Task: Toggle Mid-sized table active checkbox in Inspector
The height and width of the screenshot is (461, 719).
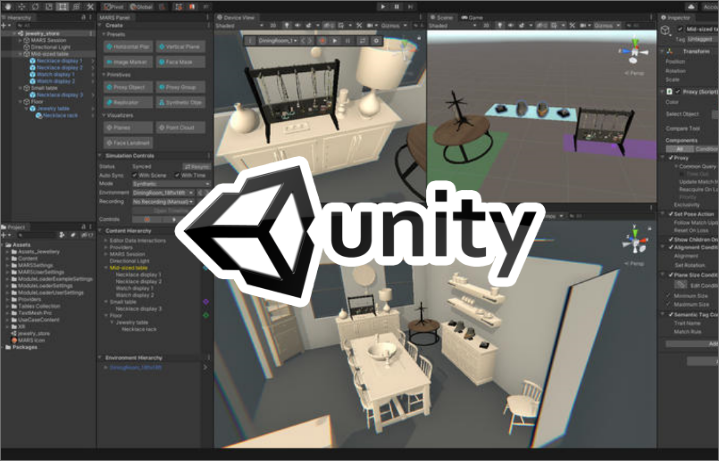Action: [680, 29]
